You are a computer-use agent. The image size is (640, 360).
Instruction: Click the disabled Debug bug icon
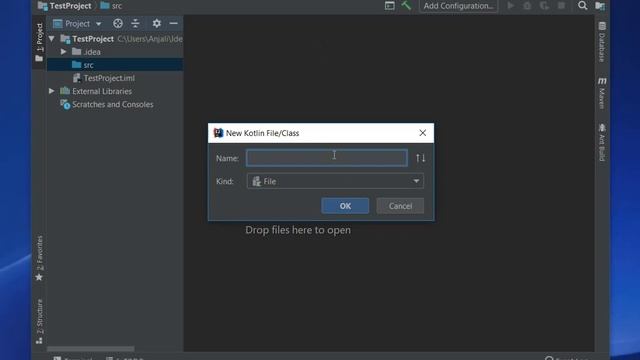point(527,6)
